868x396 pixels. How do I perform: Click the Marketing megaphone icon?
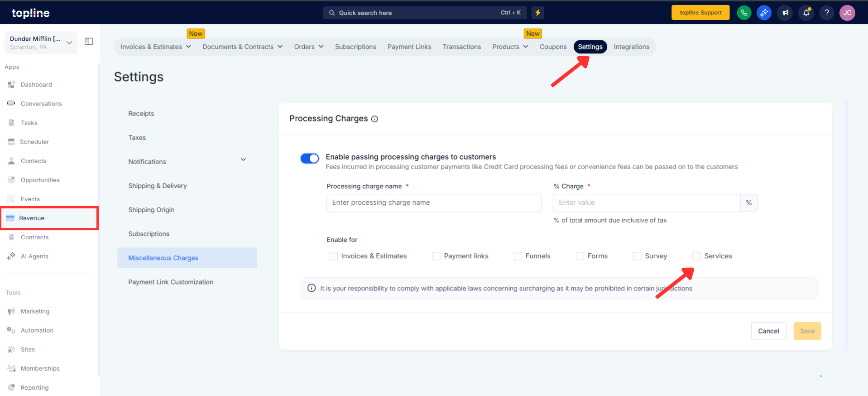(11, 311)
